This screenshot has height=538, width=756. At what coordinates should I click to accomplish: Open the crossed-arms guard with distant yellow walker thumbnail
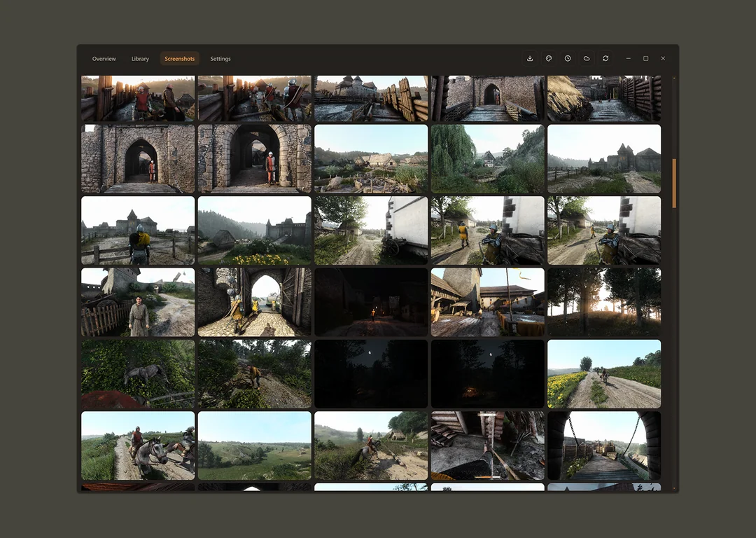click(604, 230)
